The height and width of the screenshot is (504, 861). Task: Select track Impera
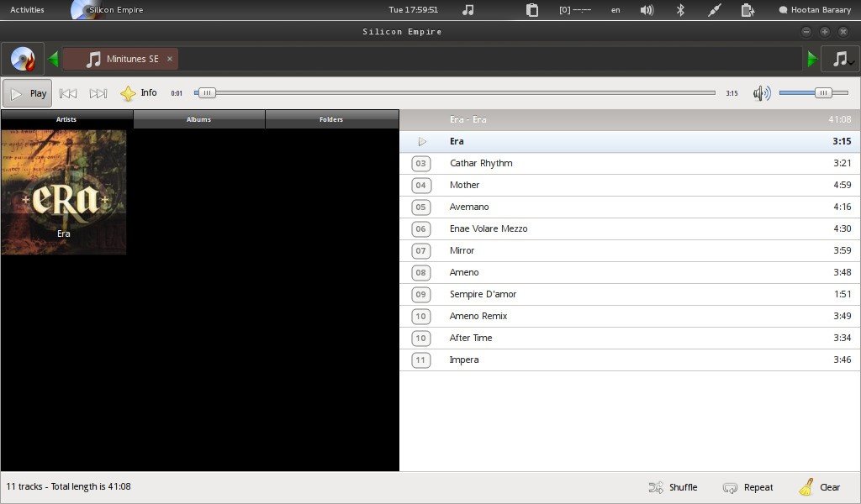630,360
